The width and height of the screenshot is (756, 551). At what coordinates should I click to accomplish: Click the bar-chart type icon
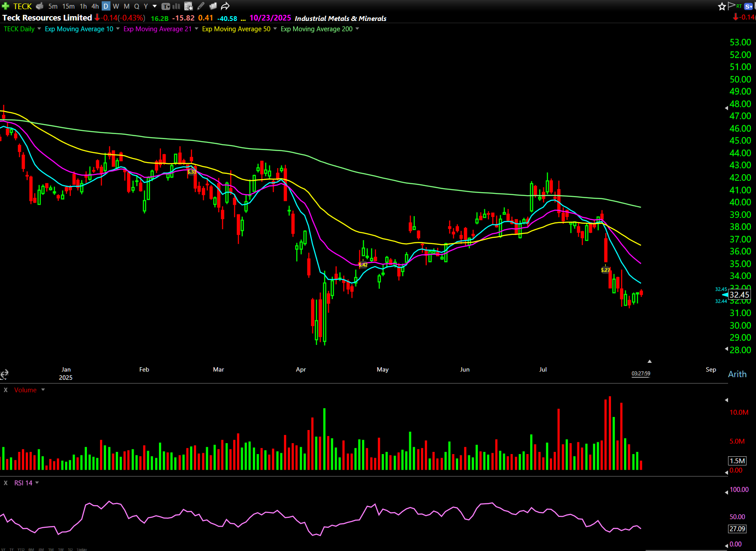176,6
